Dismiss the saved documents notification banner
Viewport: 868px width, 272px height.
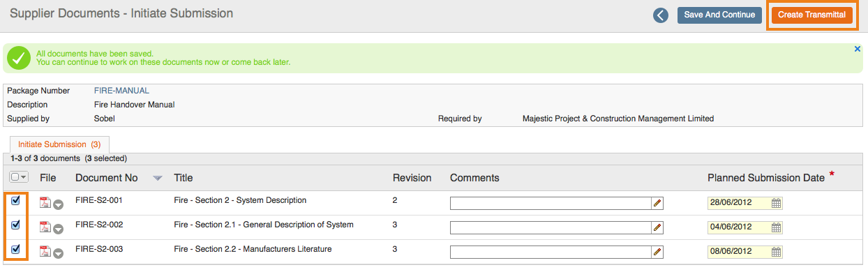tap(858, 49)
